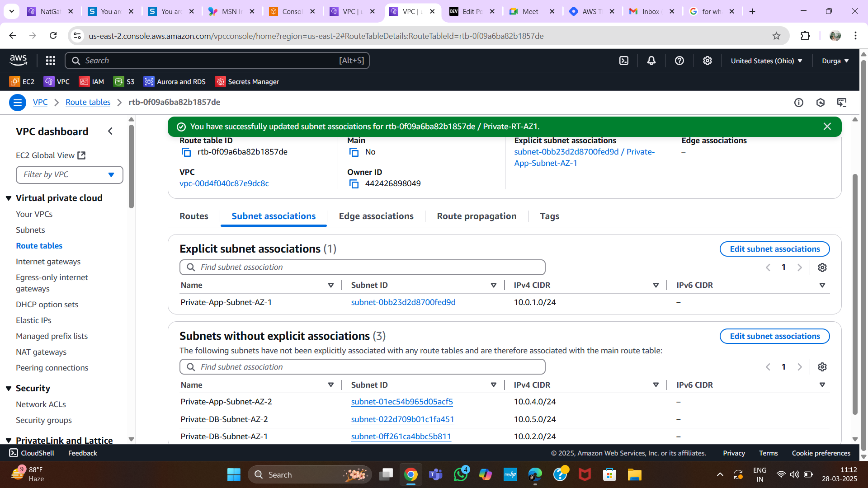Viewport: 868px width, 488px height.
Task: Open the AWS help question mark icon
Action: [679, 61]
